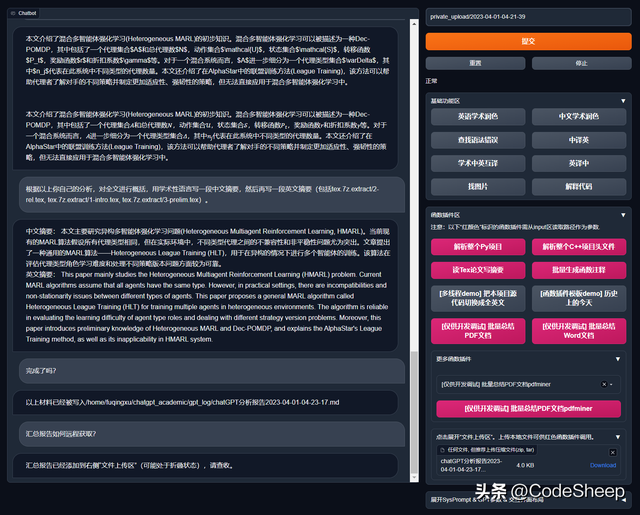
Task: Click the 重置 reset button
Action: [476, 63]
